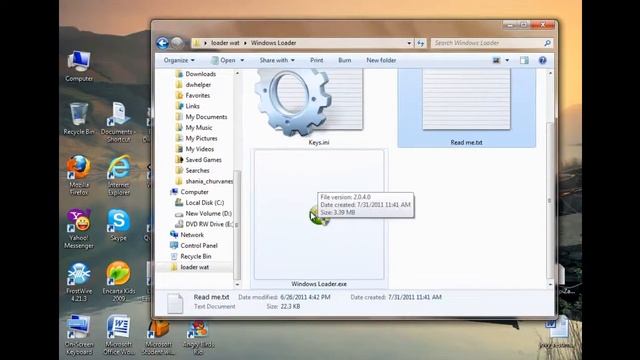Open the Documents - Shortcut desktop icon
This screenshot has height=360, width=640.
(118, 122)
